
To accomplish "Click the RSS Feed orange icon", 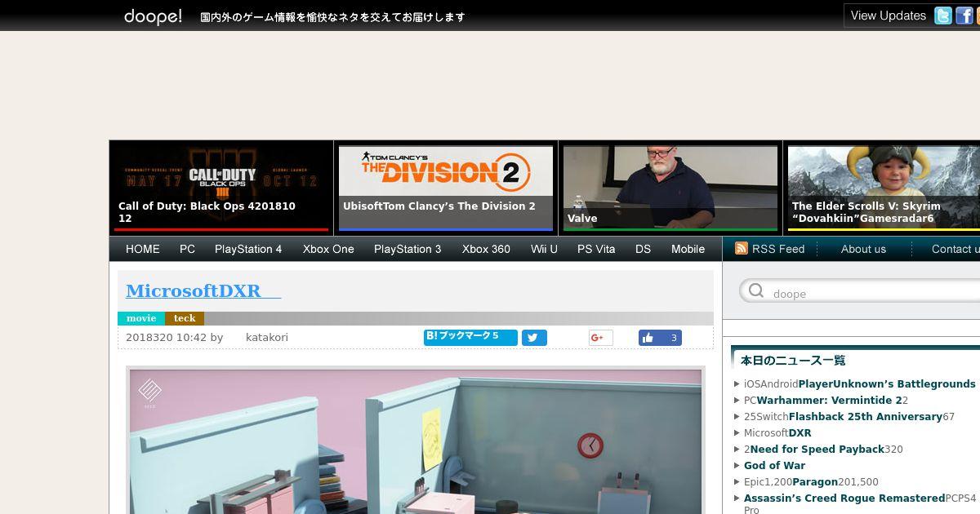I will tap(742, 249).
